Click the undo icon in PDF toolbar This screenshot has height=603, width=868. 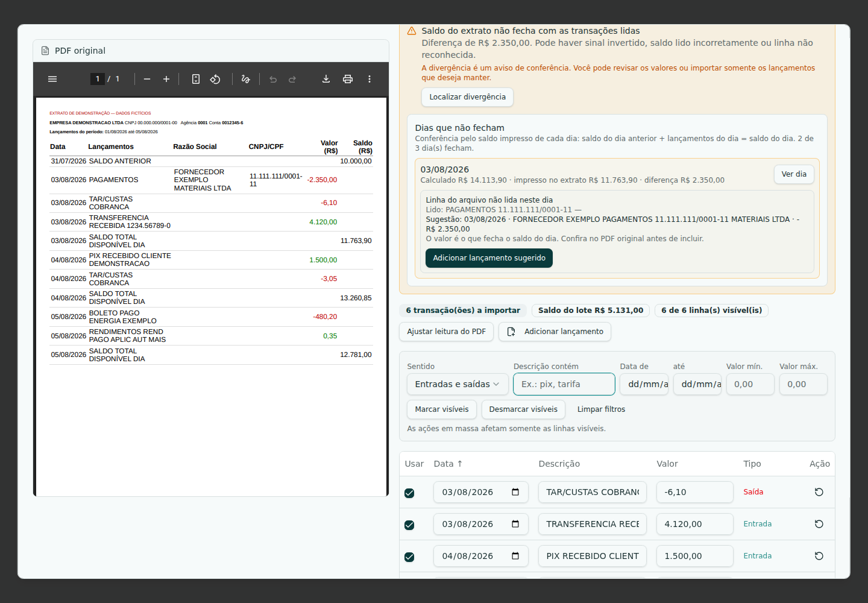tap(273, 79)
